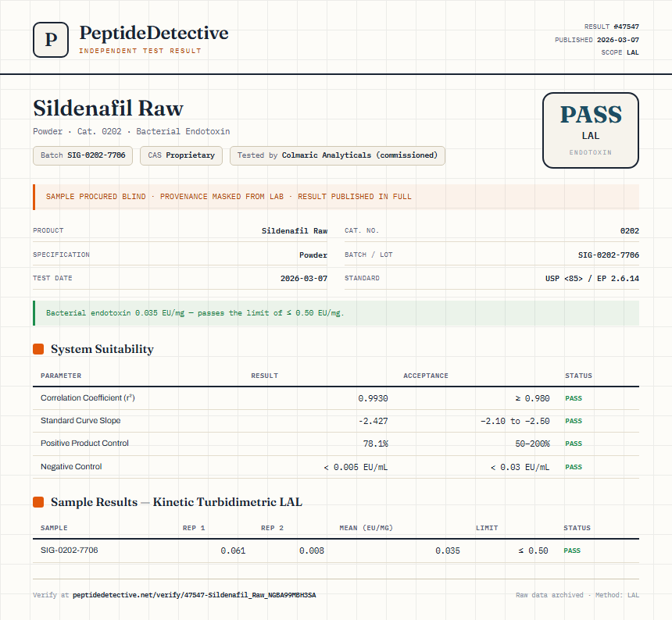Click the SCOPE LAL header entry
The height and width of the screenshot is (620, 672).
pos(620,52)
